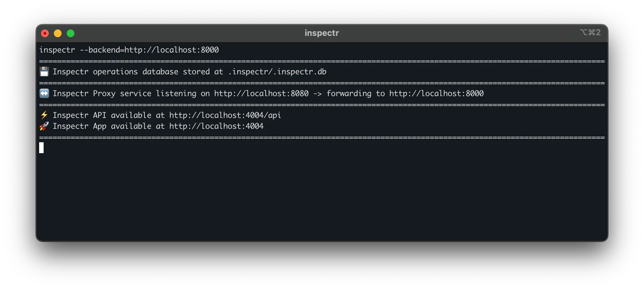The image size is (644, 289).
Task: Select the inspectr window title
Action: point(322,32)
